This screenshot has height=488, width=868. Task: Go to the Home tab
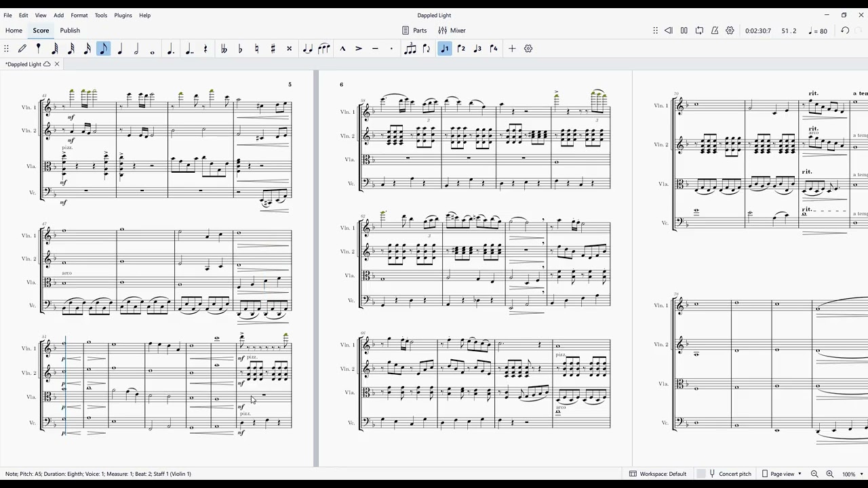(x=14, y=30)
